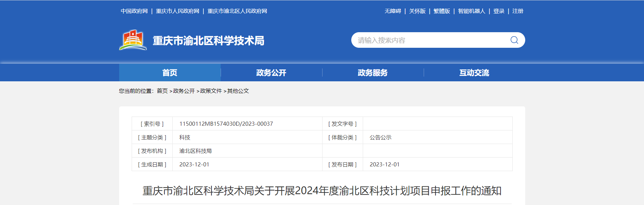Switch to 繁體版 traditional Chinese
This screenshot has height=205, width=644.
(x=442, y=11)
